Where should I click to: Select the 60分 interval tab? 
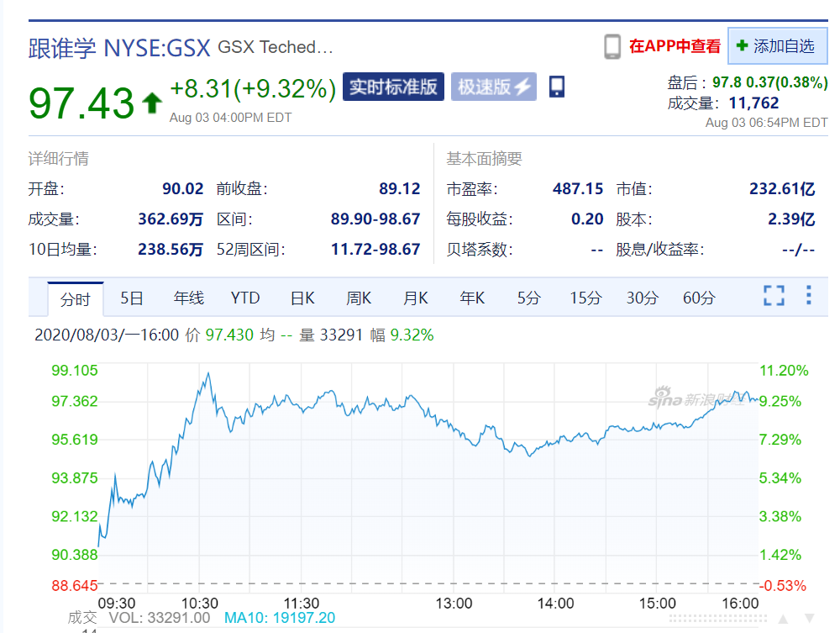tap(699, 298)
